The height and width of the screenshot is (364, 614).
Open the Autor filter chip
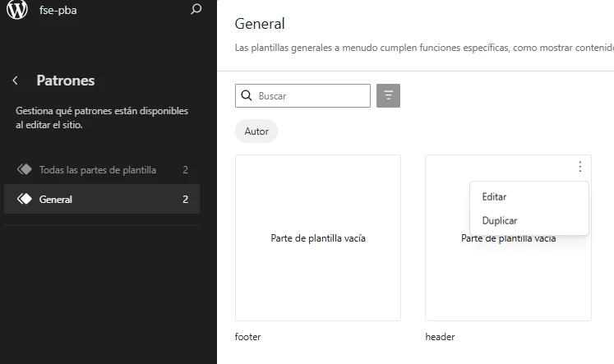pyautogui.click(x=256, y=131)
